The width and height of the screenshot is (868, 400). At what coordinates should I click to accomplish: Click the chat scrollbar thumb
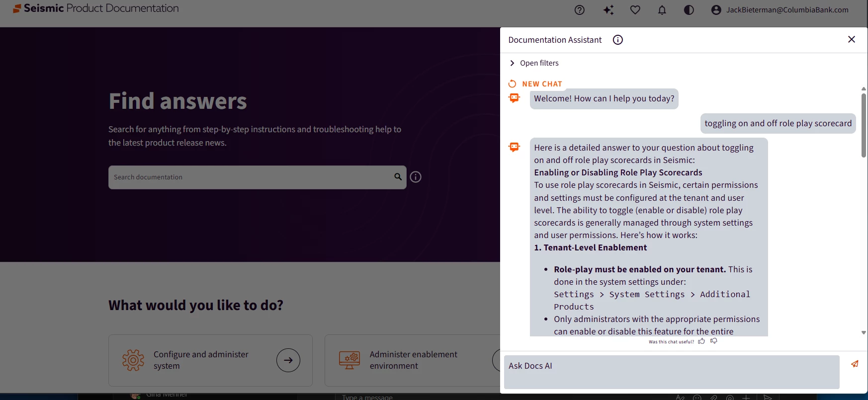click(x=864, y=126)
